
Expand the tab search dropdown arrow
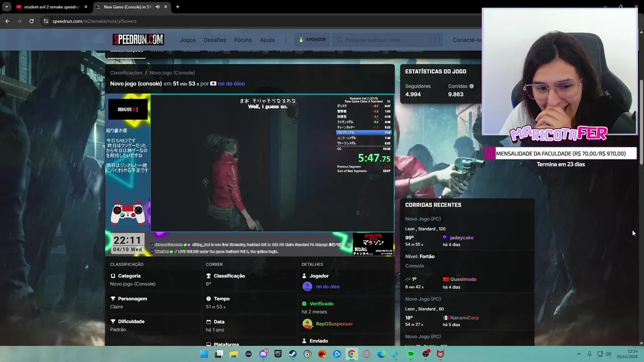tap(6, 7)
